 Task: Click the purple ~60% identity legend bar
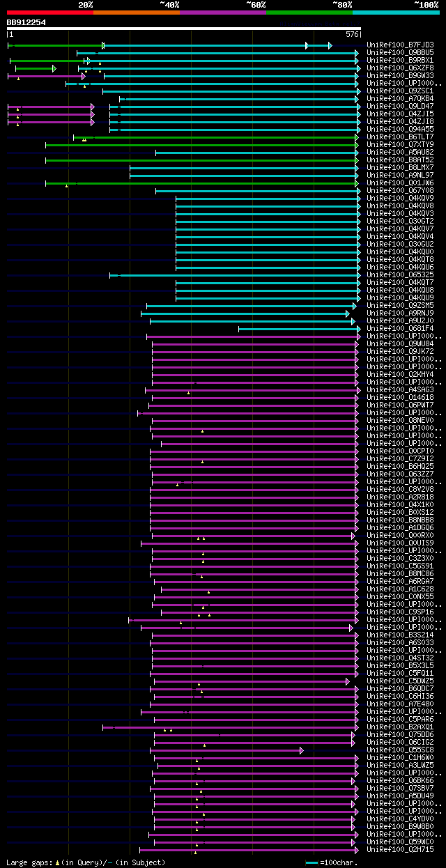(223, 12)
